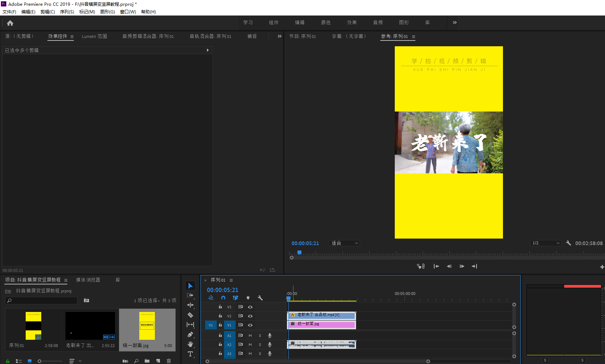Select the Ripple Edit tool
Screen dimensions: 605x364
191,305
